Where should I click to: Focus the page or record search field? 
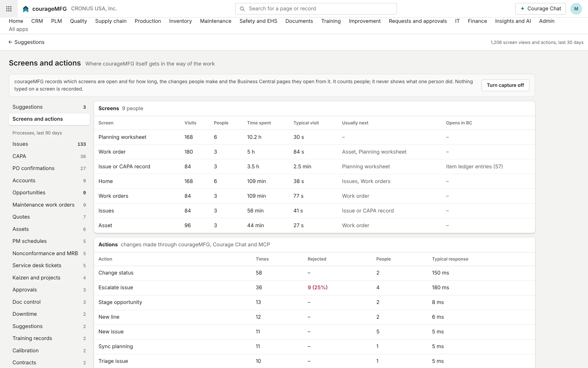click(316, 9)
